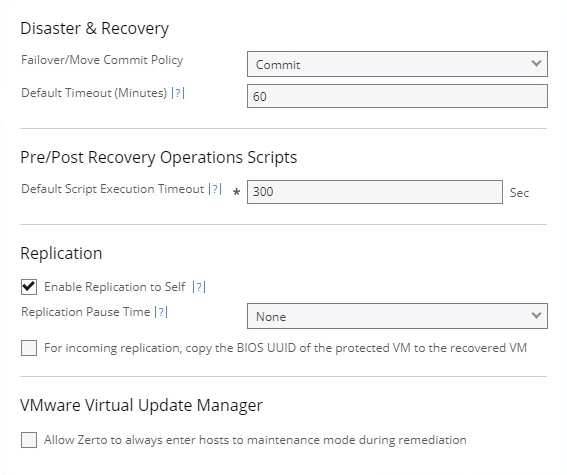This screenshot has height=475, width=567.
Task: Enable copying BIOS UUID to recovered VM checkbox
Action: pos(29,348)
